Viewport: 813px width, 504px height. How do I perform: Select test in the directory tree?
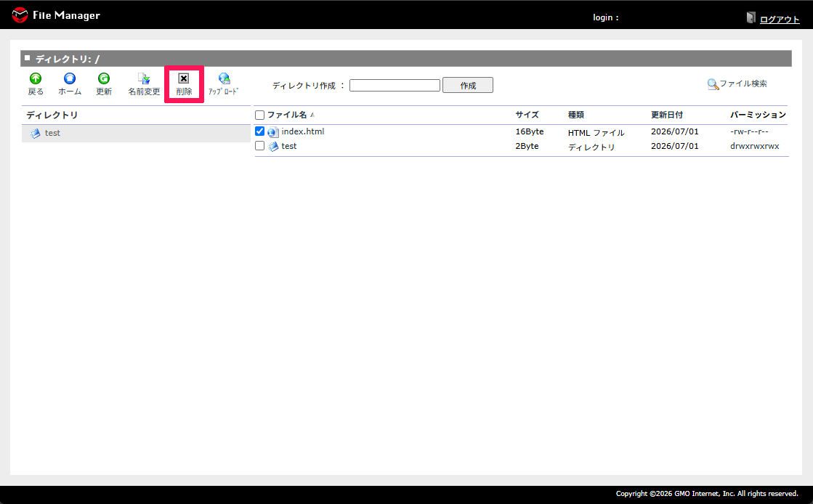pyautogui.click(x=52, y=133)
